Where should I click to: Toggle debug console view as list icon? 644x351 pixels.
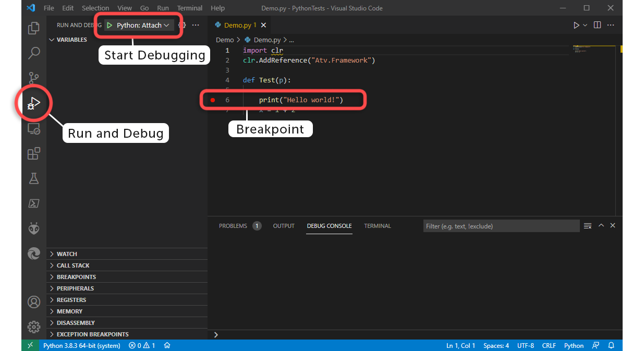point(588,226)
